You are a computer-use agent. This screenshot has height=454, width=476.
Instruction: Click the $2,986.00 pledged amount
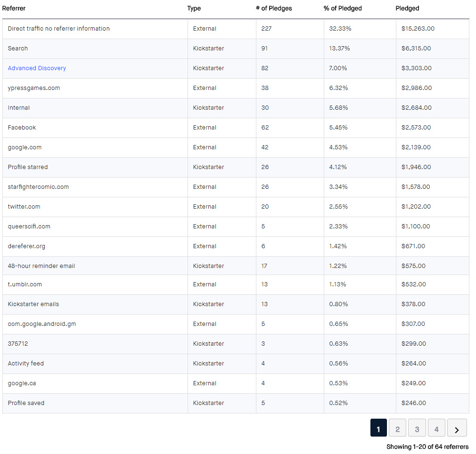click(417, 88)
